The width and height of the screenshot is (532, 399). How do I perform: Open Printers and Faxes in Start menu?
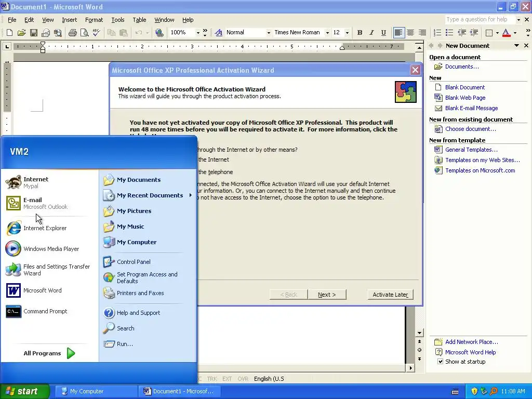[x=148, y=293]
